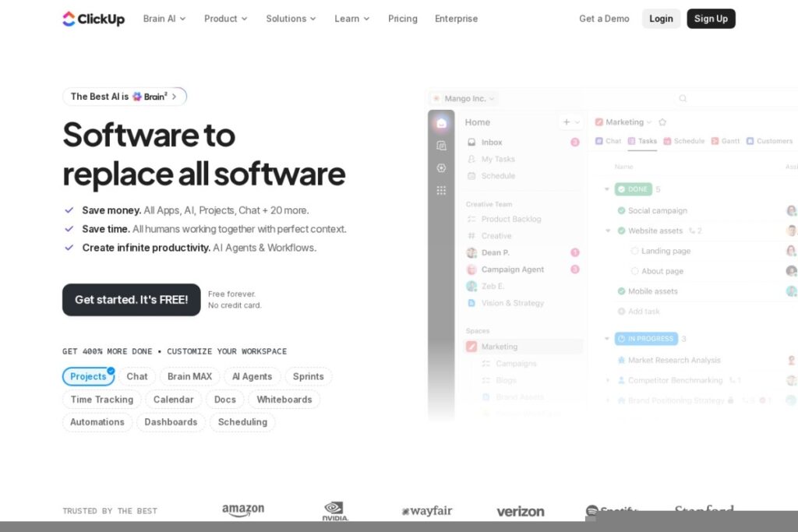Open Schedule in the Home panel

tap(523, 176)
